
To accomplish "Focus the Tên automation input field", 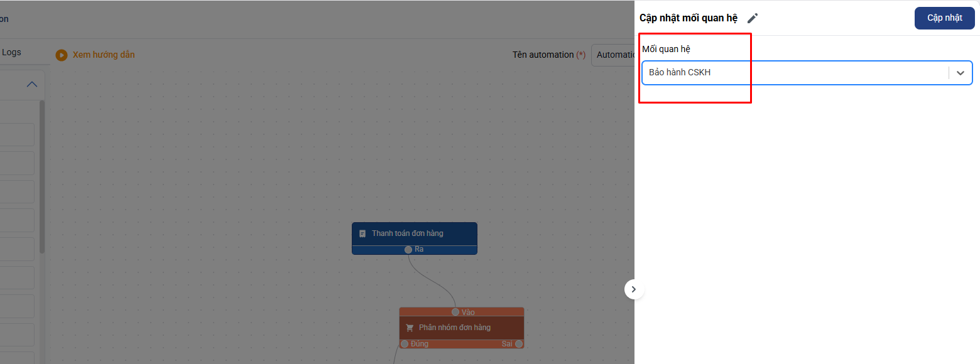I will pos(612,55).
